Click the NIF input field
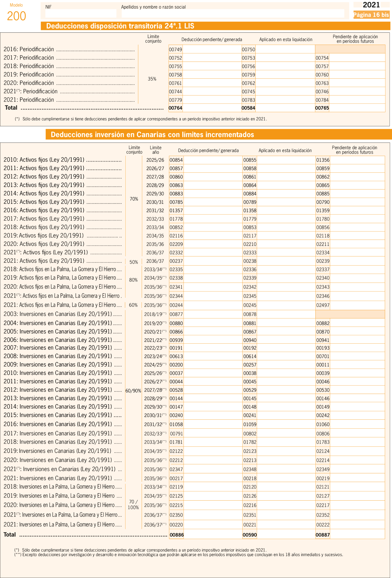 click(x=81, y=14)
